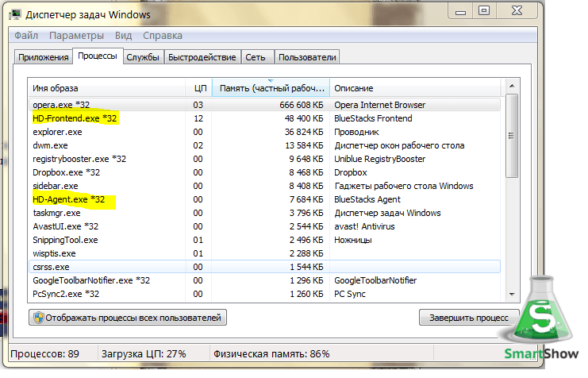Click the Dropbox description text
The image size is (588, 378).
pos(351,172)
